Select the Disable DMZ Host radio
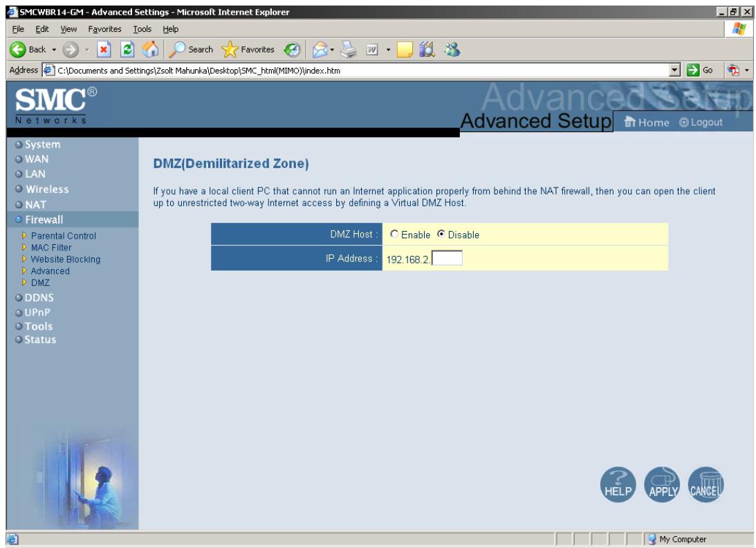 pyautogui.click(x=441, y=234)
